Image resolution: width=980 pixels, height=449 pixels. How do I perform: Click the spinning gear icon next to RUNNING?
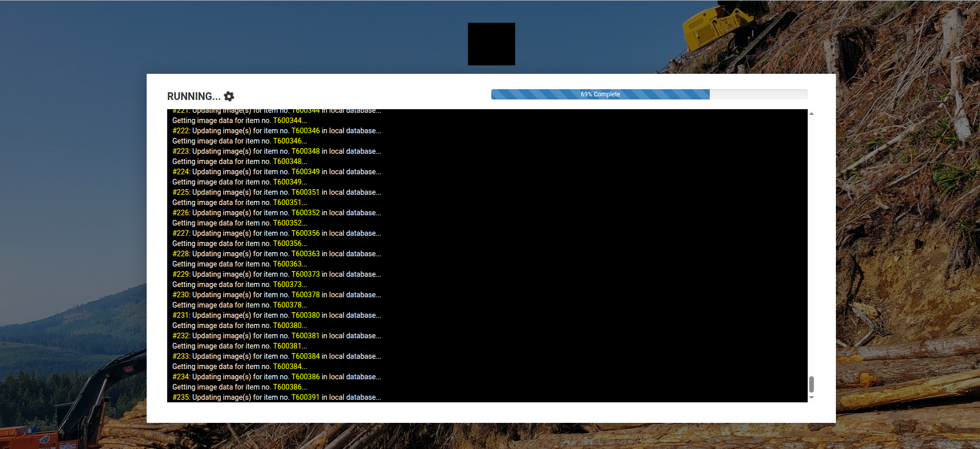tap(229, 96)
